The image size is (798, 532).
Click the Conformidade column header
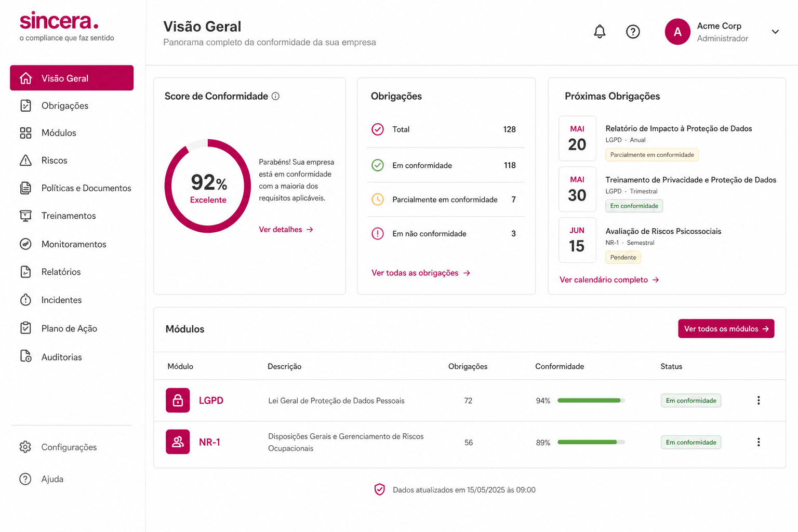point(560,366)
